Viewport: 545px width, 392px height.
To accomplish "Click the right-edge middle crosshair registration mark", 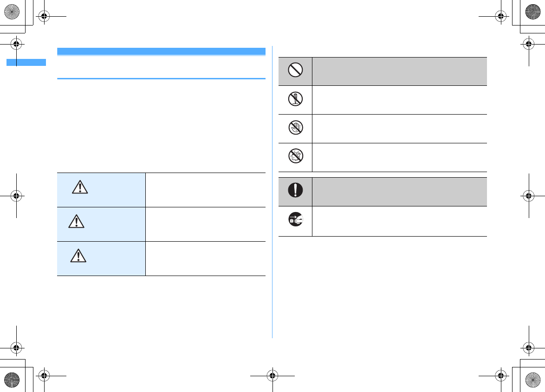I will pyautogui.click(x=529, y=196).
